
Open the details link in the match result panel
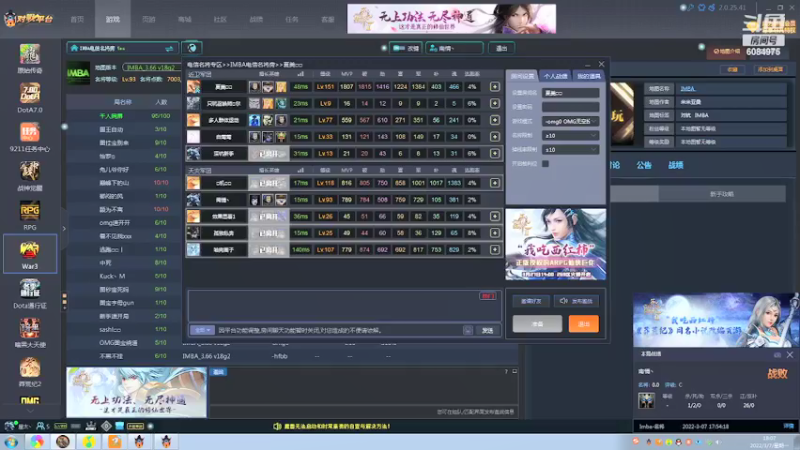pos(788,426)
